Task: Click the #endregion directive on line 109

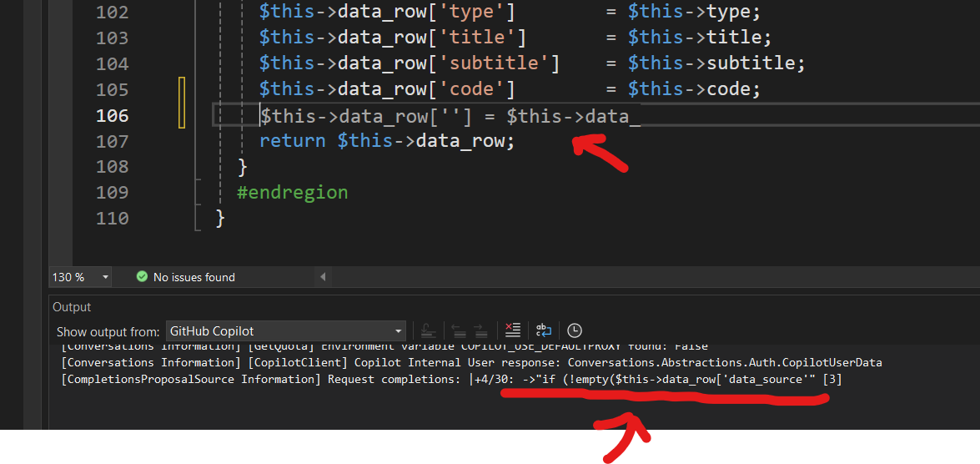Action: click(x=292, y=193)
